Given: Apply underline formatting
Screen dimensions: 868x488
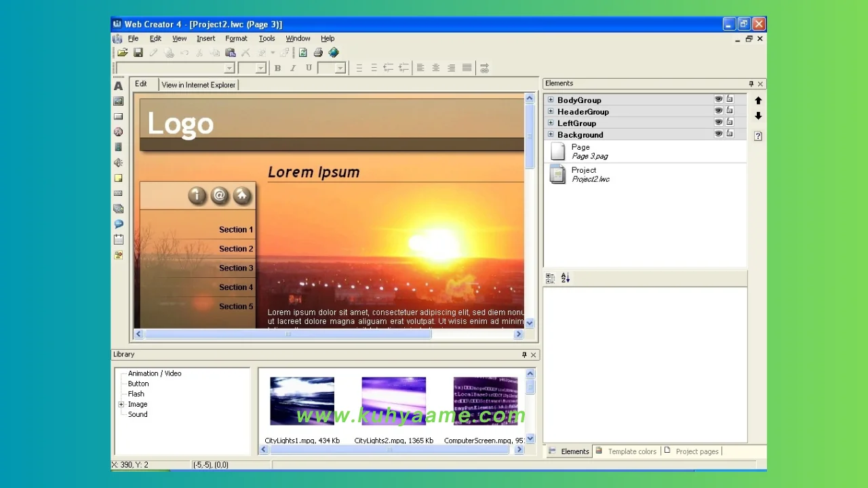Looking at the screenshot, I should pos(309,68).
